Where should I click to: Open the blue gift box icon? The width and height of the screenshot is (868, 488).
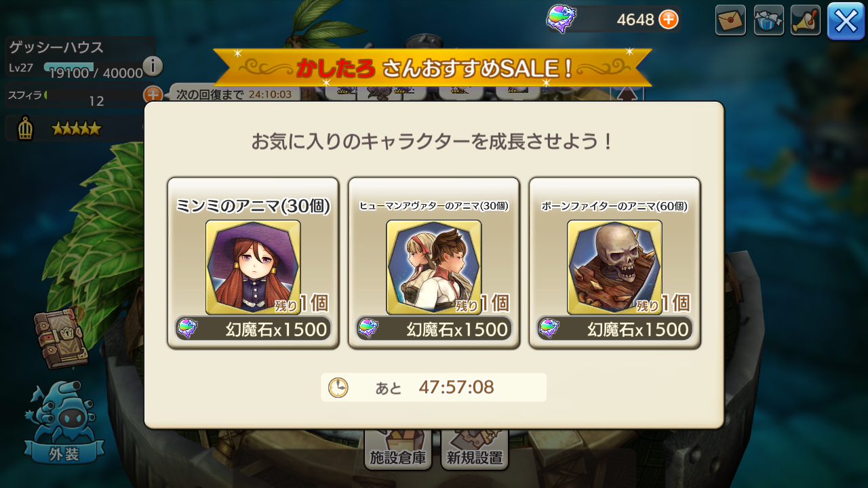(x=768, y=20)
